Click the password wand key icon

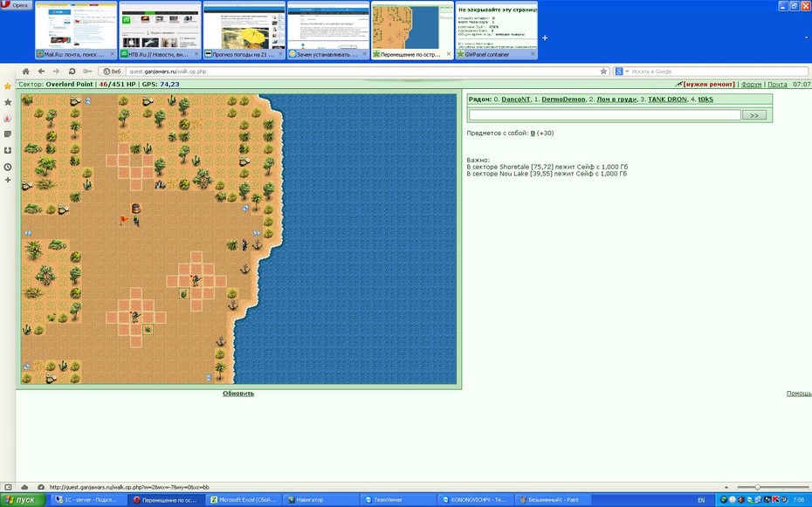(x=87, y=72)
